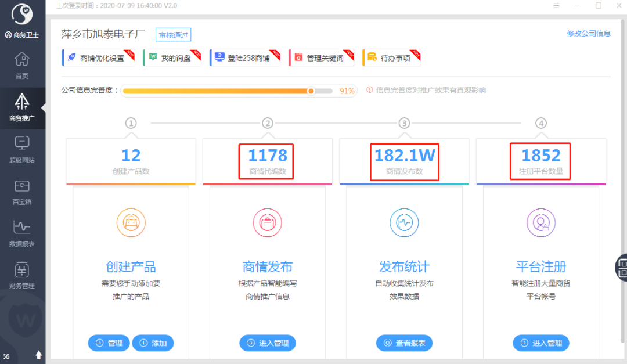Screen dimensions: 627x364
Task: Click the up arrow at sidebar bottom
Action: pos(38,355)
